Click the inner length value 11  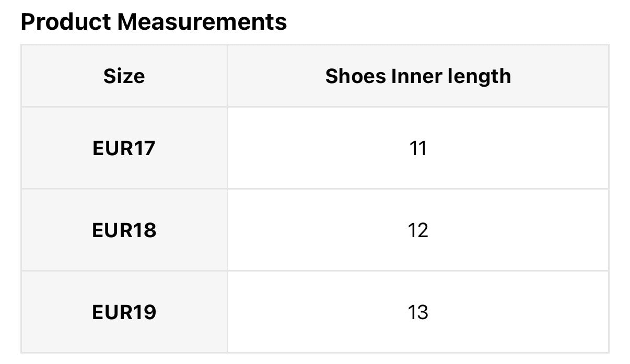418,149
